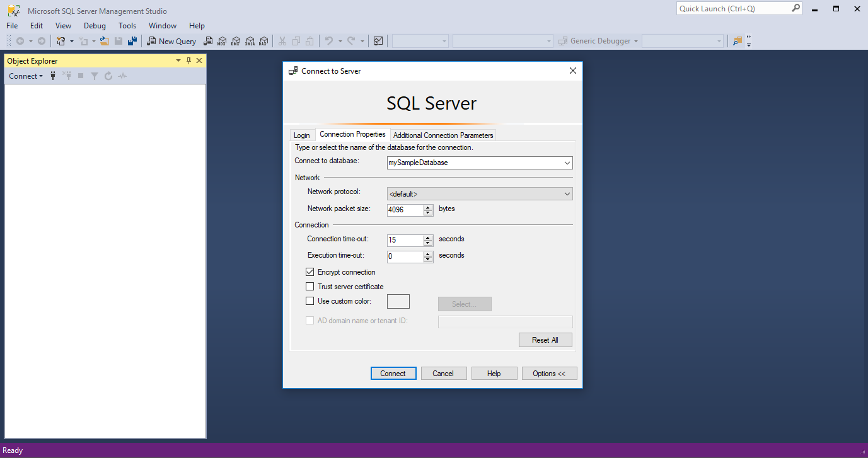Image resolution: width=868 pixels, height=458 pixels.
Task: Click the Connect Object Explorer plug icon
Action: tap(53, 76)
